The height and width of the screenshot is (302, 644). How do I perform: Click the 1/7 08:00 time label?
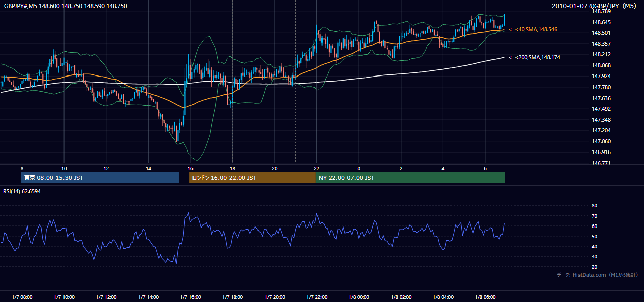point(22,297)
